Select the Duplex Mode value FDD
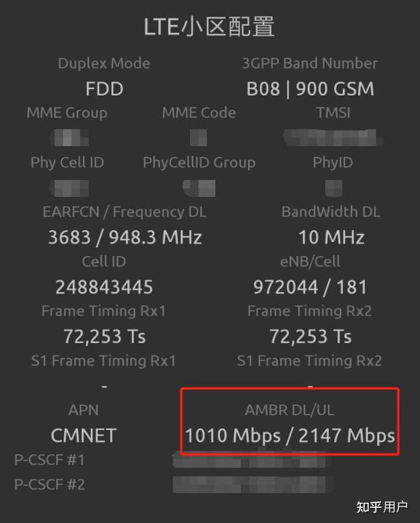This screenshot has height=523, width=420. pos(104,89)
